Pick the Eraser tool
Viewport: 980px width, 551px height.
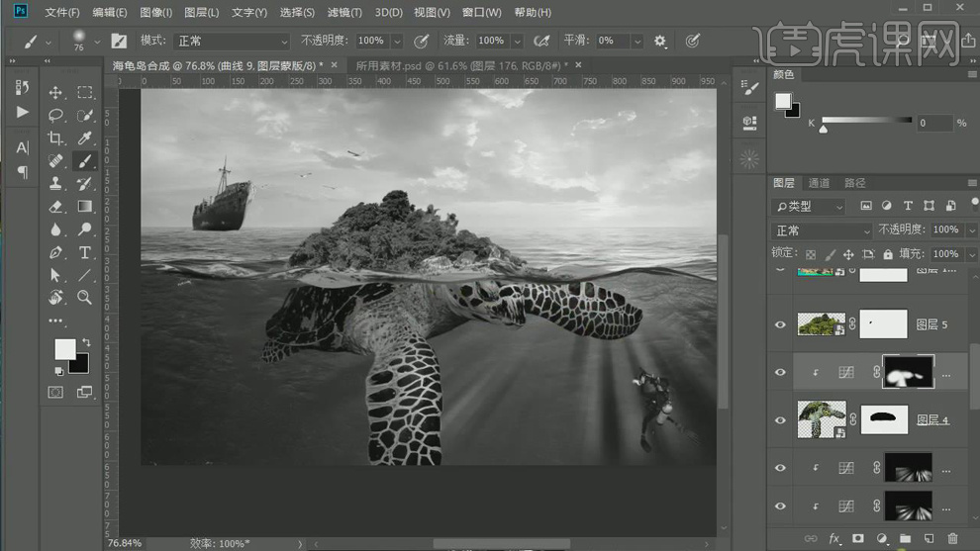tap(56, 207)
